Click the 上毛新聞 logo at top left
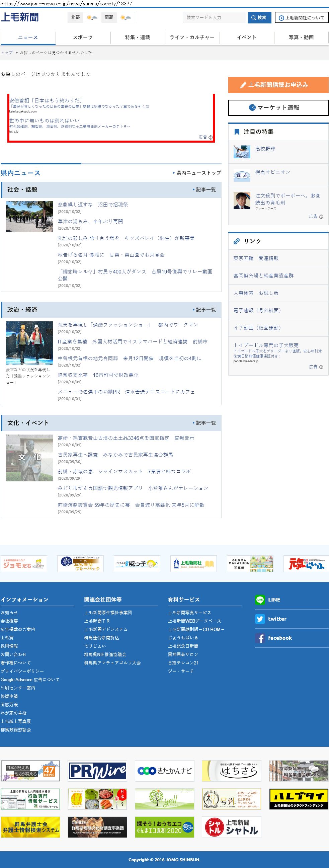This screenshot has width=329, height=868. pos(20,17)
